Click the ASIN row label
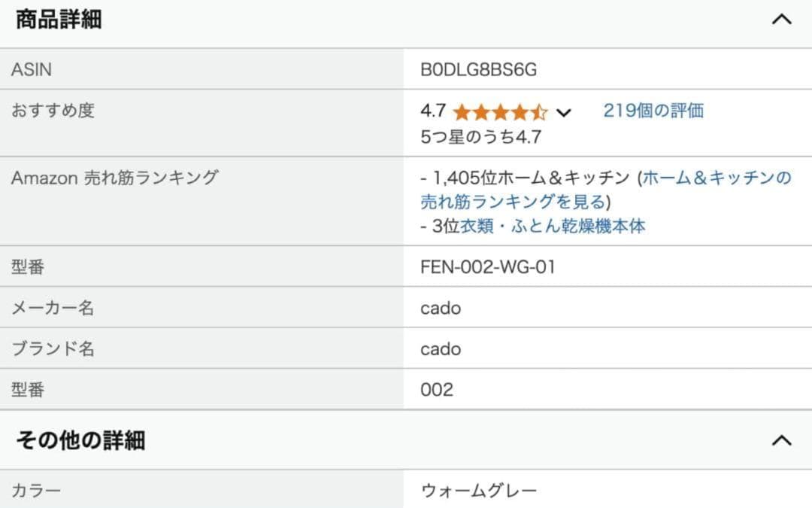This screenshot has height=508, width=812. pos(32,70)
